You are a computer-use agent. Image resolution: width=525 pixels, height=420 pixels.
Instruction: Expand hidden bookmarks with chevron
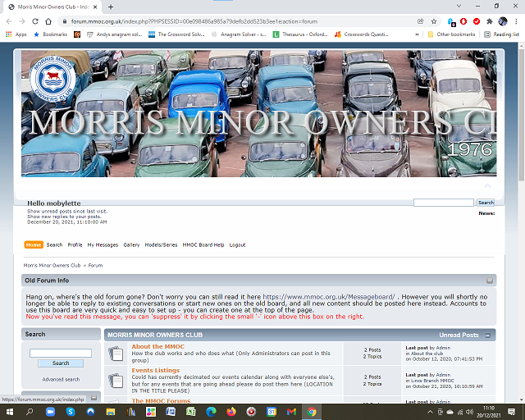(x=417, y=34)
